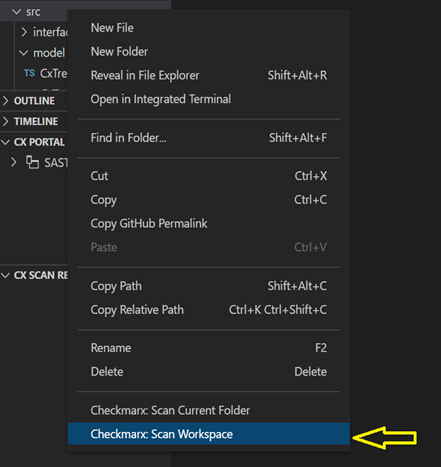Select New File from context menu
The width and height of the screenshot is (441, 467).
tap(209, 28)
